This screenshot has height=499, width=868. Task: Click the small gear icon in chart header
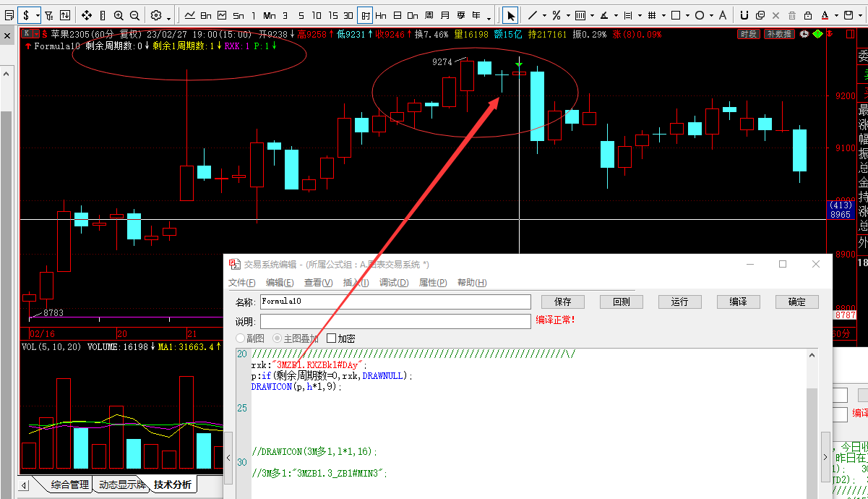pyautogui.click(x=804, y=33)
